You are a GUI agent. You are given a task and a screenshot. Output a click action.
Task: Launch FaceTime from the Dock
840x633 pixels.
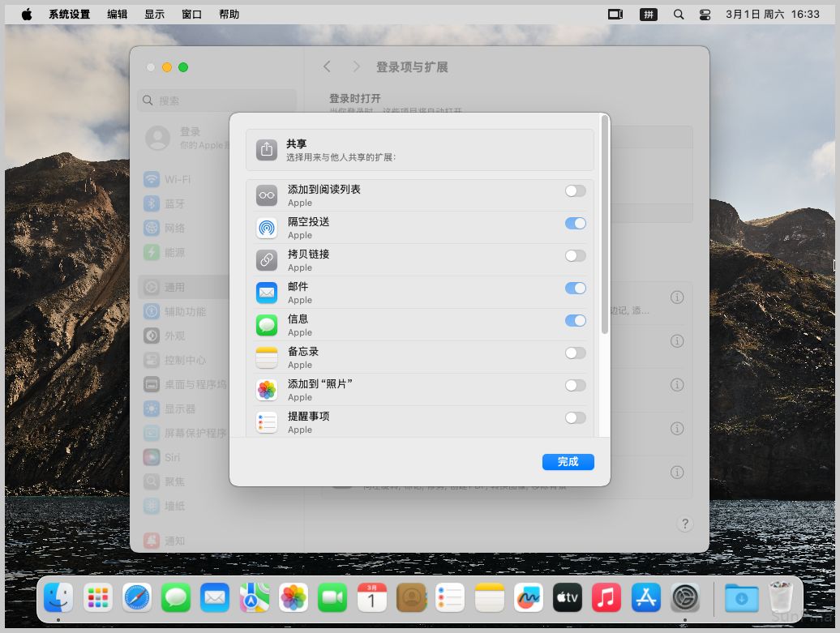coord(332,598)
